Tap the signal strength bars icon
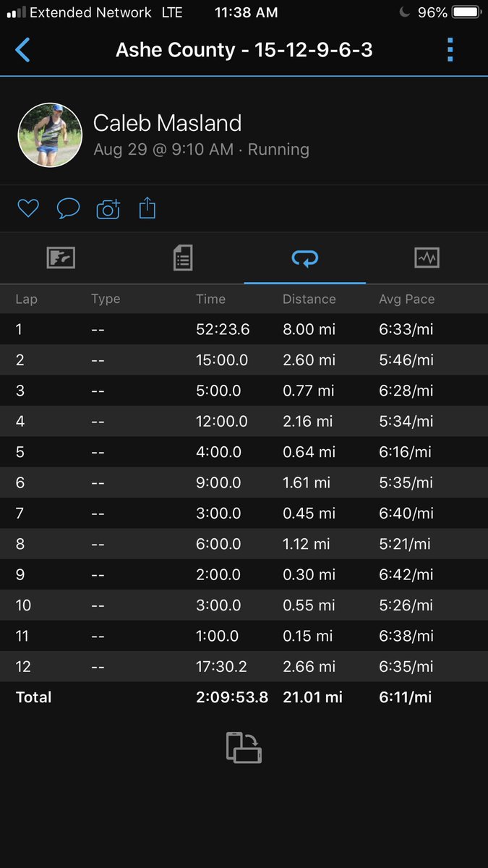 pos(15,12)
